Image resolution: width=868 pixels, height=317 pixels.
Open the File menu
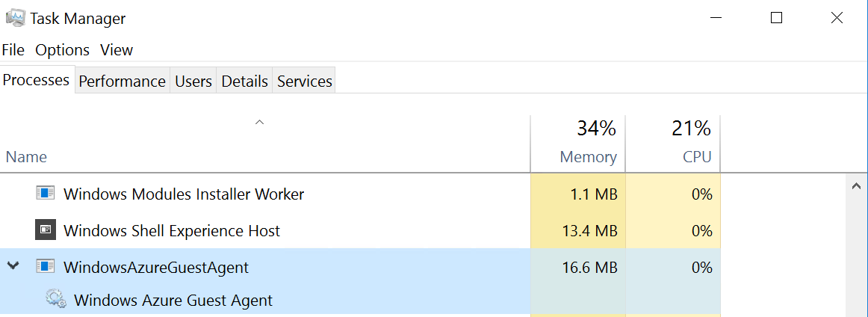click(x=13, y=50)
